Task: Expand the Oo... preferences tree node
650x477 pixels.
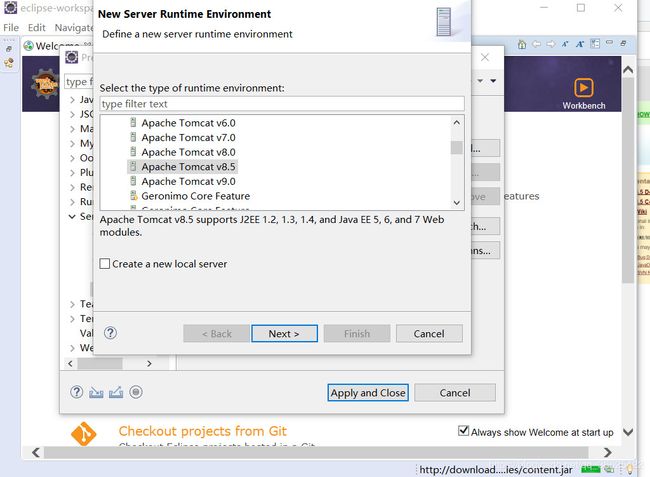Action: pos(73,158)
